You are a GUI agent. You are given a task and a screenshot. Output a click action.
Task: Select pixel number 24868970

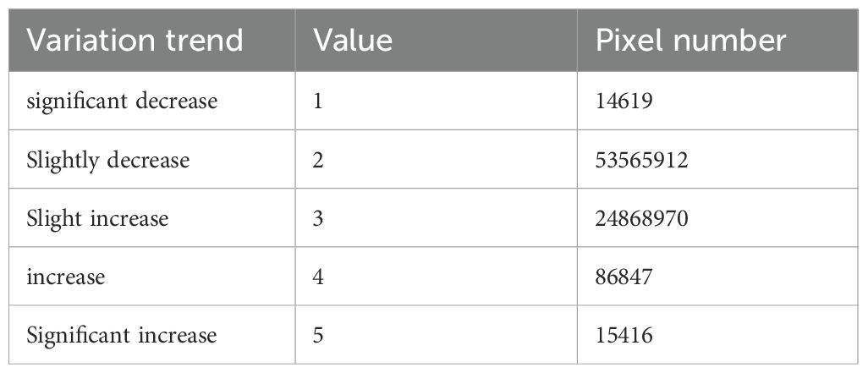click(x=641, y=218)
